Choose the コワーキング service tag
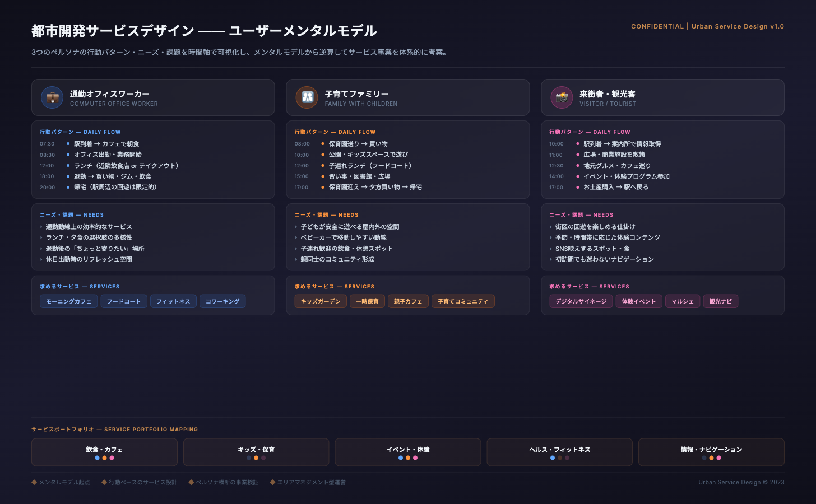This screenshot has height=504, width=816. (222, 301)
